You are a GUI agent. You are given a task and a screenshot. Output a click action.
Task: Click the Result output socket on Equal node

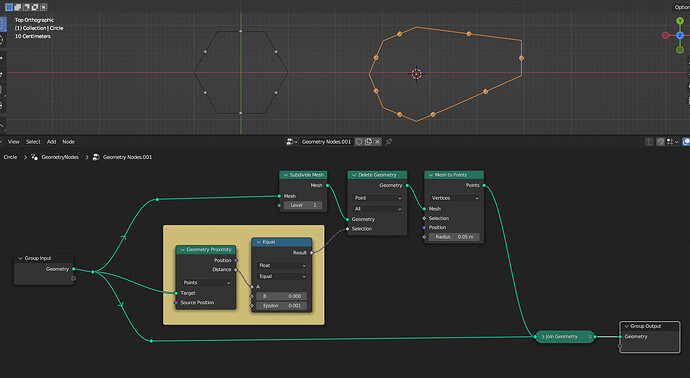(x=312, y=253)
